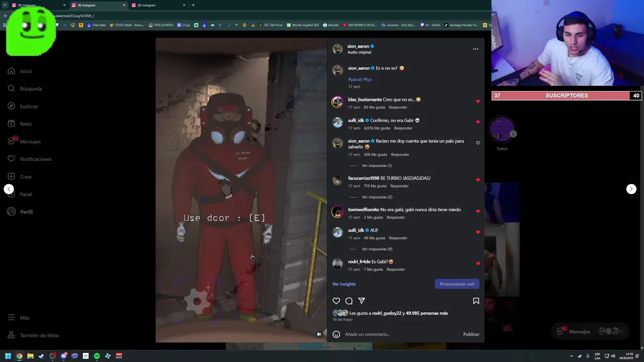Click Publicar to post comment
The width and height of the screenshot is (644, 362).
(x=471, y=334)
